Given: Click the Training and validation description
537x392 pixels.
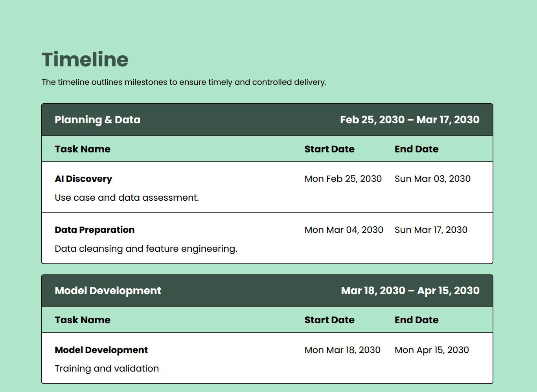Looking at the screenshot, I should 107,368.
